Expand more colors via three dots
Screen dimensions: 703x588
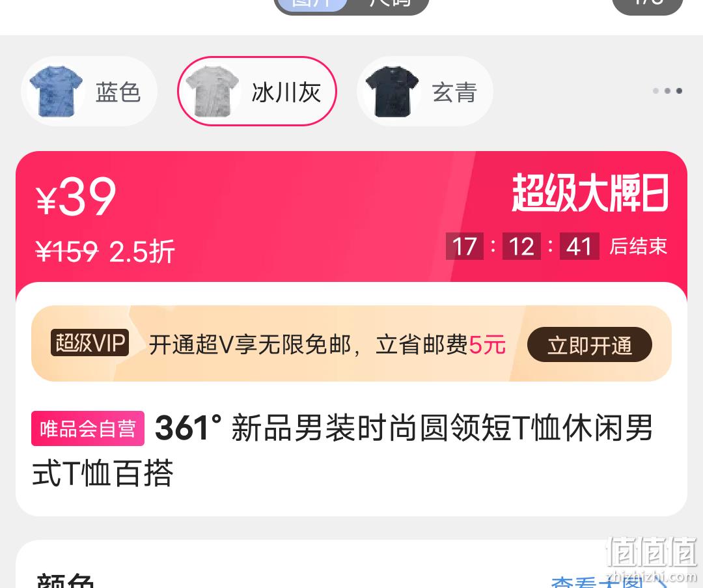[668, 91]
